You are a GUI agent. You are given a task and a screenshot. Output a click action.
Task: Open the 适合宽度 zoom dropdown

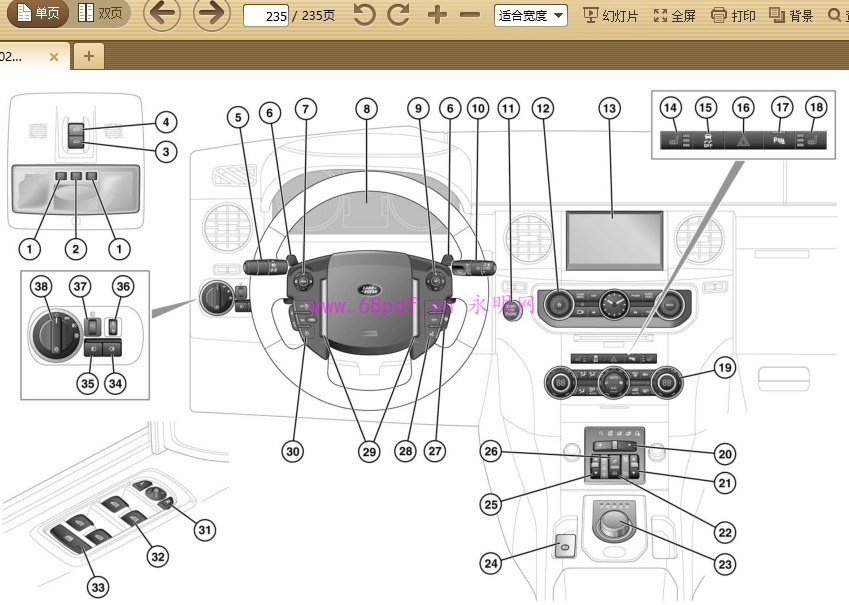[530, 15]
